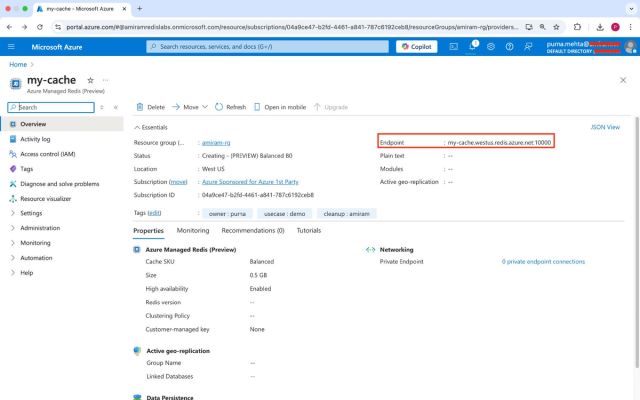Click the Subscription (move) link
The image size is (640, 400).
178,182
